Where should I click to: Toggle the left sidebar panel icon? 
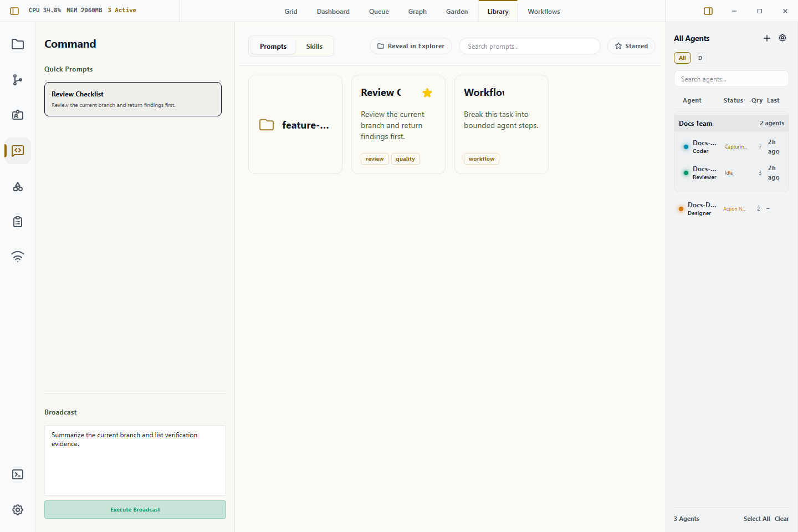(x=14, y=11)
